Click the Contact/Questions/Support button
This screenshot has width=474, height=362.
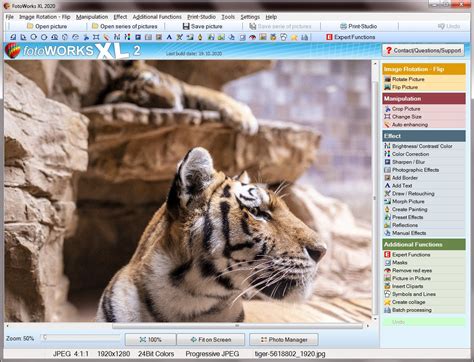423,50
